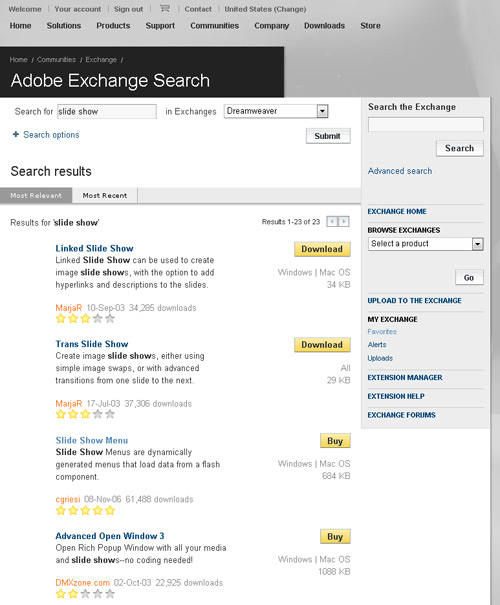This screenshot has width=500, height=605.
Task: Open Your account link
Action: click(78, 9)
